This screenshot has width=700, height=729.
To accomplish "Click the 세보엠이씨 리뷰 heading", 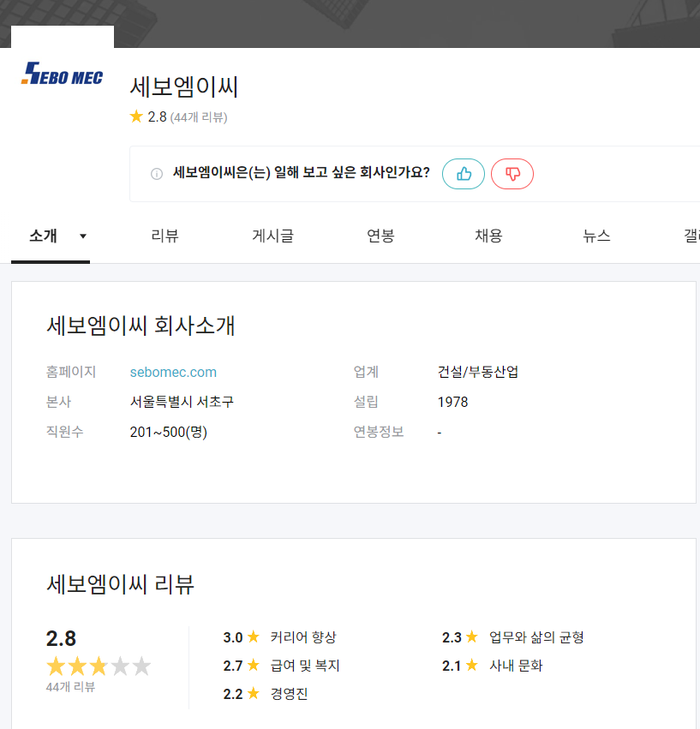I will [120, 584].
